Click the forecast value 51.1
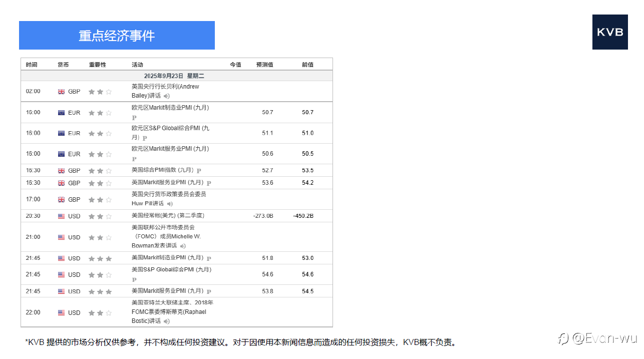 pyautogui.click(x=267, y=133)
